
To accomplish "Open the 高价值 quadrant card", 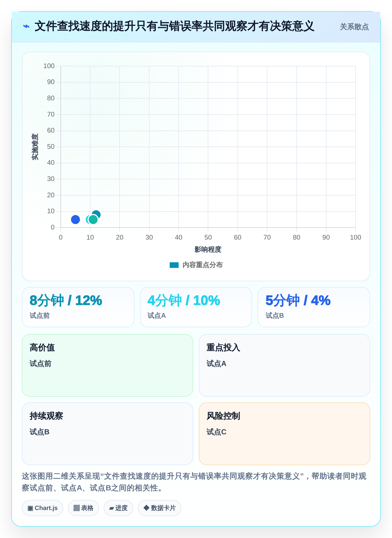I will click(x=108, y=365).
